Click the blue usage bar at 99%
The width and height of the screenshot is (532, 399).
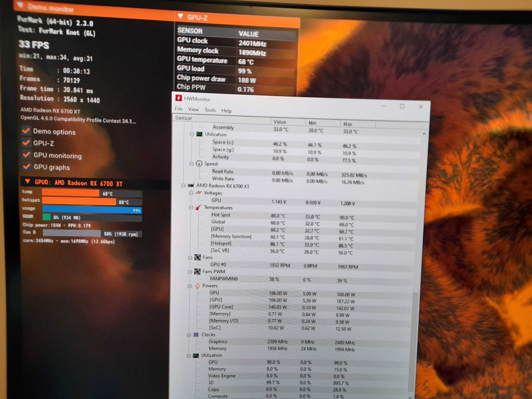pos(92,209)
